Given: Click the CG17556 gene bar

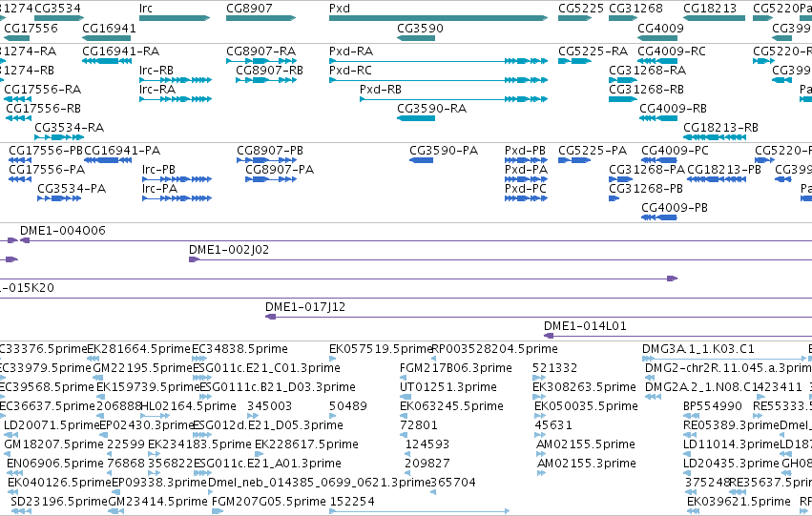Looking at the screenshot, I should [x=16, y=38].
